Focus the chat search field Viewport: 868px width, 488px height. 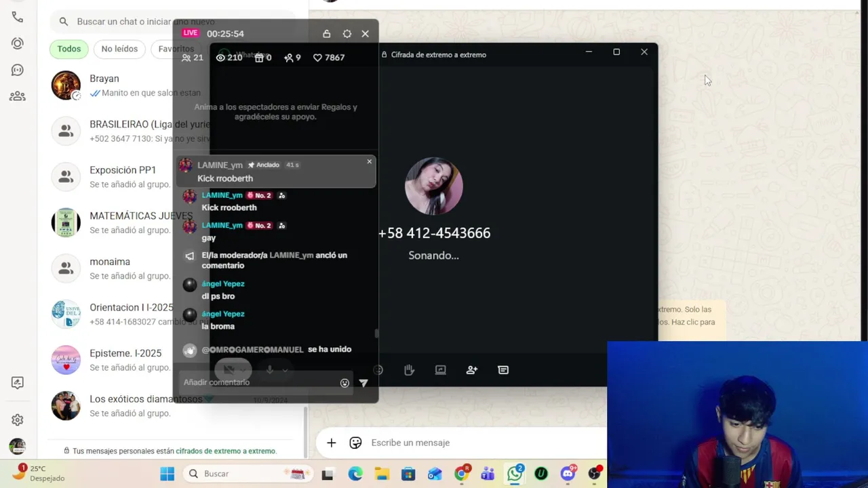[x=173, y=22]
